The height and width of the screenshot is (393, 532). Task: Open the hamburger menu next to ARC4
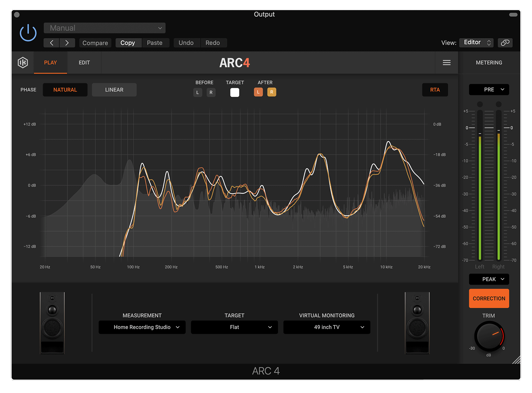[447, 62]
